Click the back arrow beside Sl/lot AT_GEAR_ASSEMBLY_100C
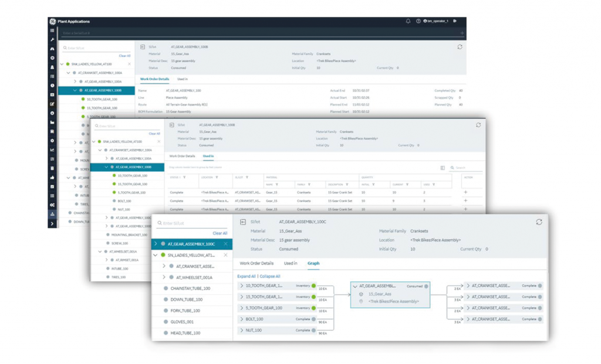This screenshot has width=601, height=364. [x=242, y=222]
